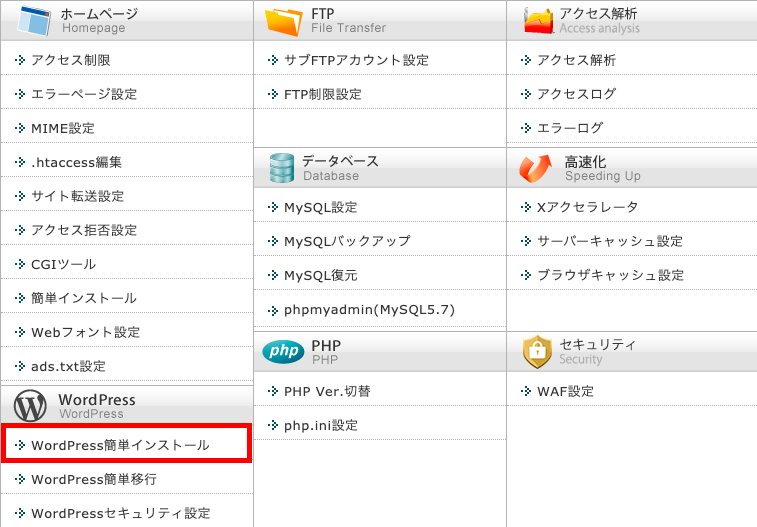Screen dimensions: 757x527
Task: Click the WordPress logo icon
Action: click(x=32, y=405)
